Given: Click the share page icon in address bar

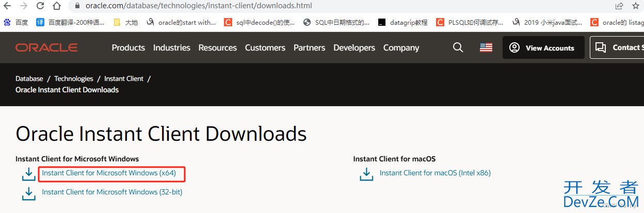Looking at the screenshot, I should [619, 6].
